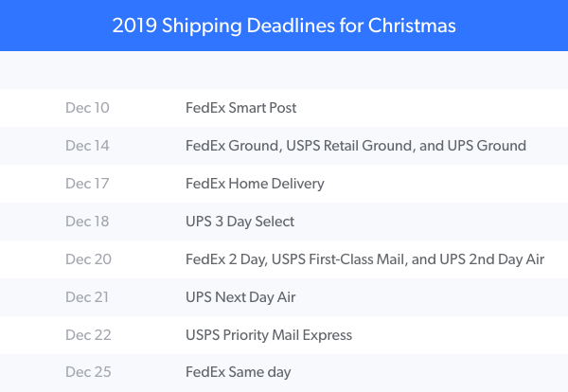Click UPS Next Day Air entry
This screenshot has width=568, height=392.
click(240, 297)
